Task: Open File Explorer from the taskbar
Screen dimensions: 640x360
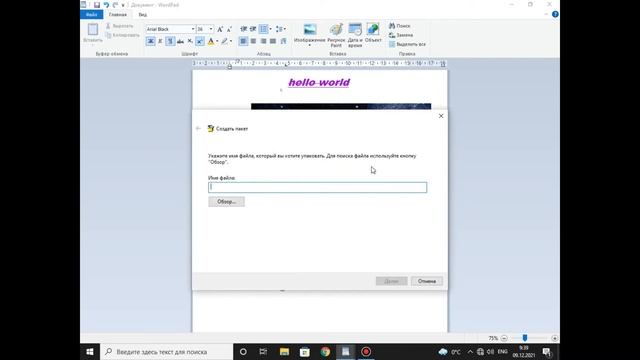Action: 284,351
